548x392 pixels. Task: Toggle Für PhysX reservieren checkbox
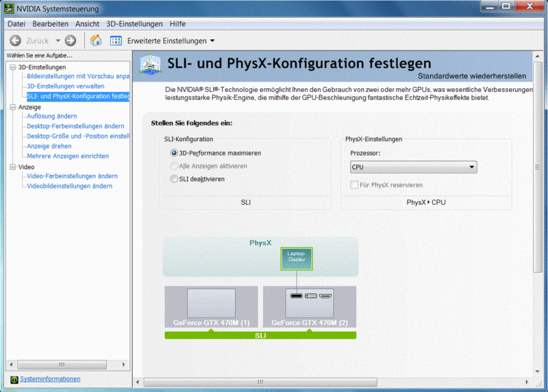(354, 185)
